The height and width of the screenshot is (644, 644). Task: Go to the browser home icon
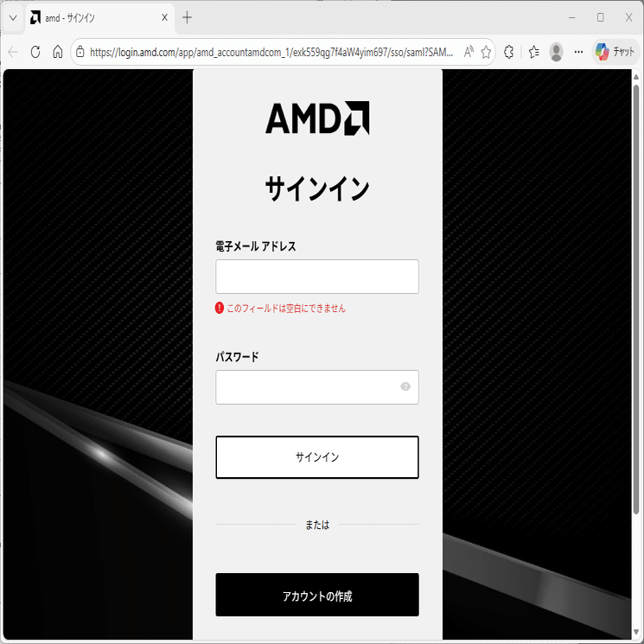58,52
